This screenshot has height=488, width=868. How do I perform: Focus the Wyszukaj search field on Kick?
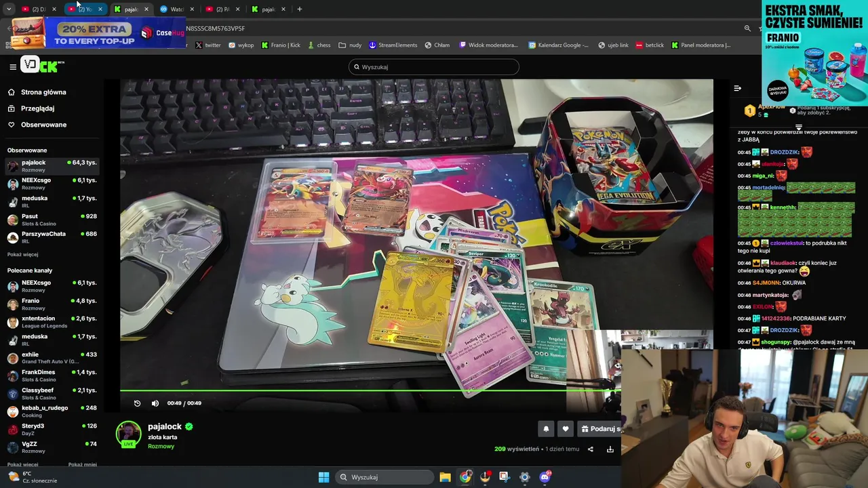click(x=434, y=67)
